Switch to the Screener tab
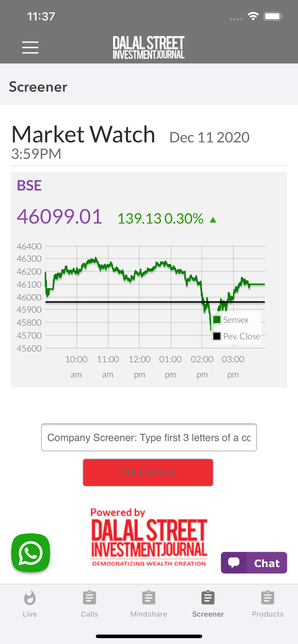Image resolution: width=298 pixels, height=644 pixels. 208,603
